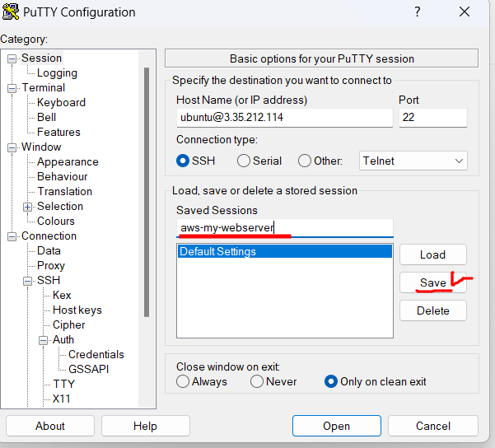Click the Host Name input field
The height and width of the screenshot is (448, 495).
point(285,118)
